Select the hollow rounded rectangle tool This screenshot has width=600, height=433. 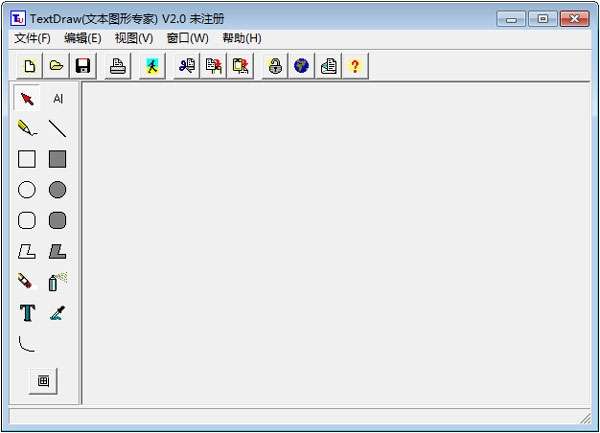coord(27,220)
